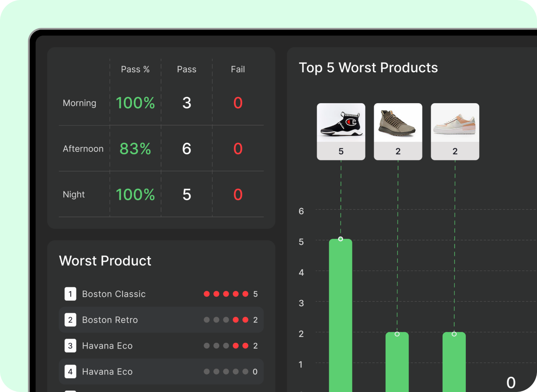Click the Fail column header
This screenshot has height=392, width=537.
(x=238, y=69)
